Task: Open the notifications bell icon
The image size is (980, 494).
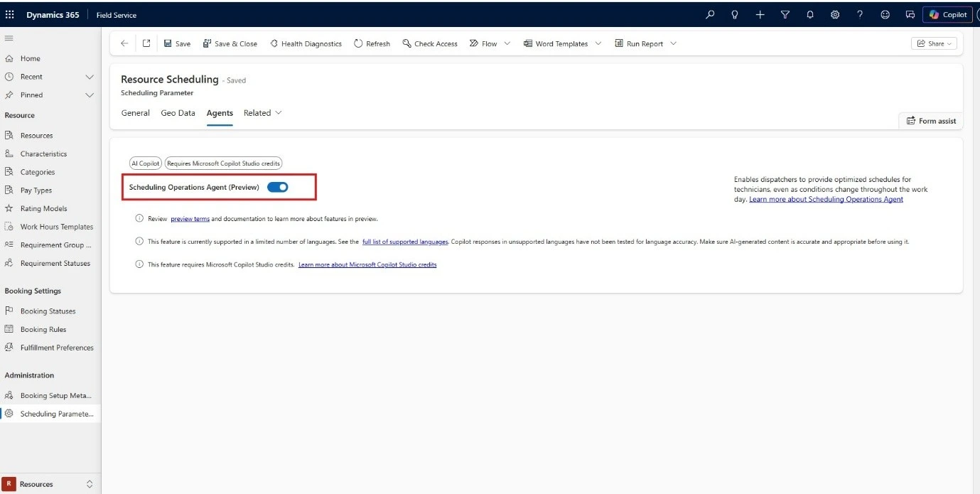Action: [810, 14]
